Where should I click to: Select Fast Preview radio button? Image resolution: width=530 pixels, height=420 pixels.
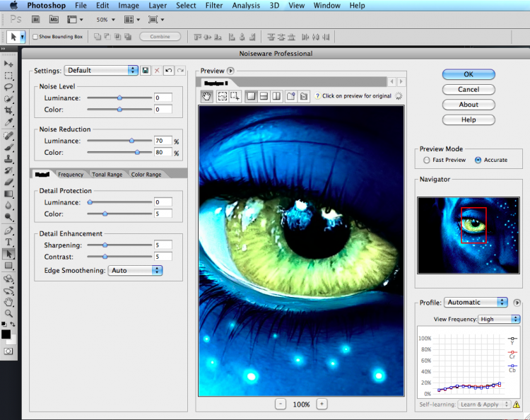click(427, 160)
